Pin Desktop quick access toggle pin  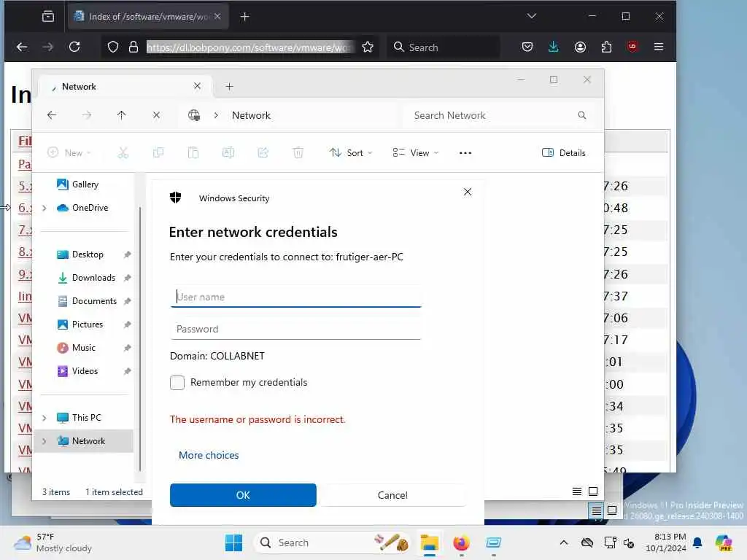127,254
